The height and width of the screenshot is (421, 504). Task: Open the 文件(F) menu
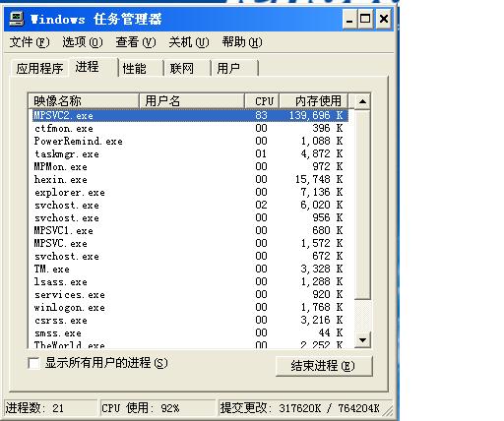(x=30, y=42)
